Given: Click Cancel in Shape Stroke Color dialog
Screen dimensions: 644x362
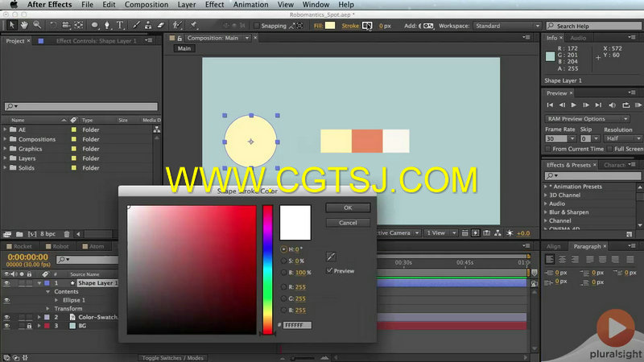Looking at the screenshot, I should [348, 223].
